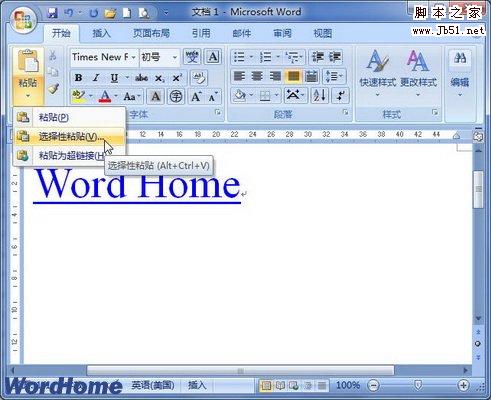Switch to the 引用 tab

[201, 33]
